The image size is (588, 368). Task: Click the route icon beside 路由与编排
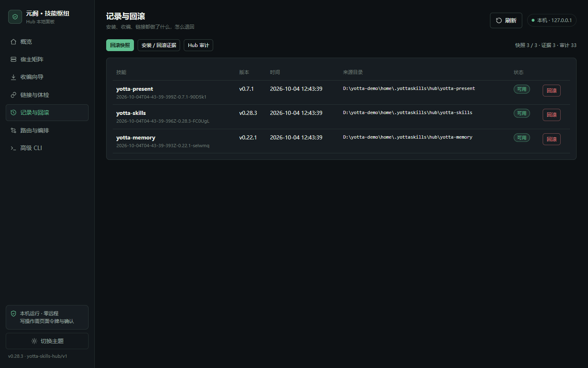click(x=13, y=130)
